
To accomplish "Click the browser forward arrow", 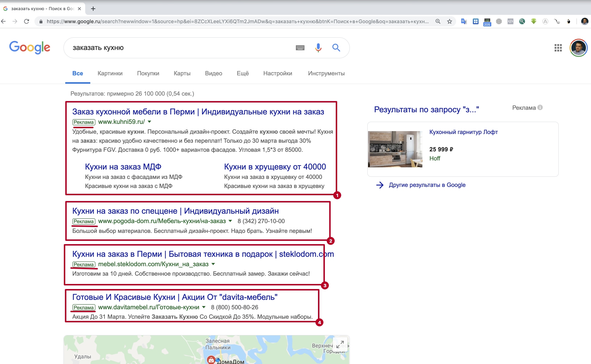I will coord(15,21).
